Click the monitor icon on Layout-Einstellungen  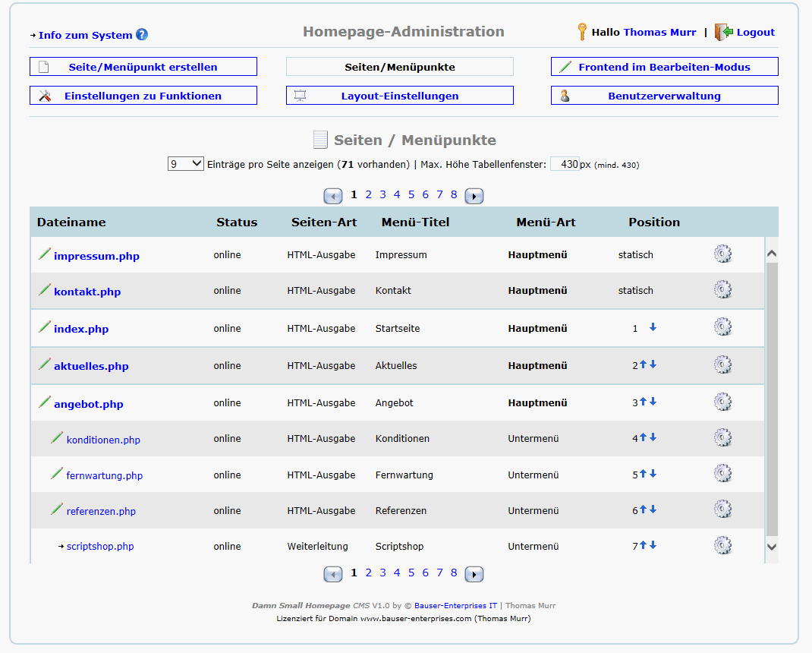pyautogui.click(x=300, y=95)
